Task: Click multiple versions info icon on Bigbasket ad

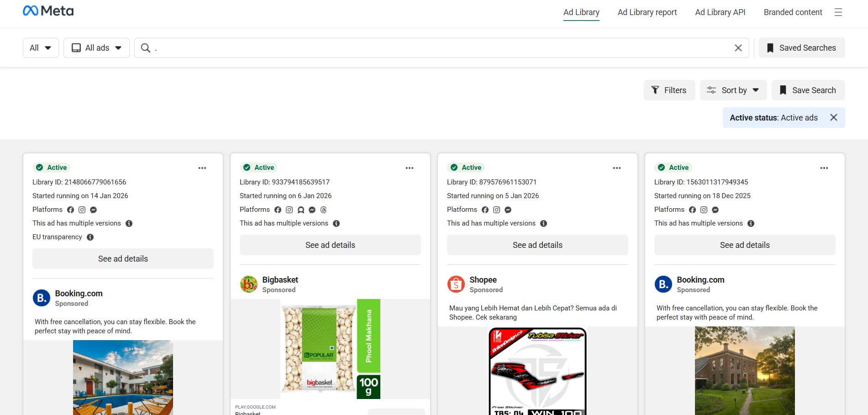Action: (x=336, y=224)
